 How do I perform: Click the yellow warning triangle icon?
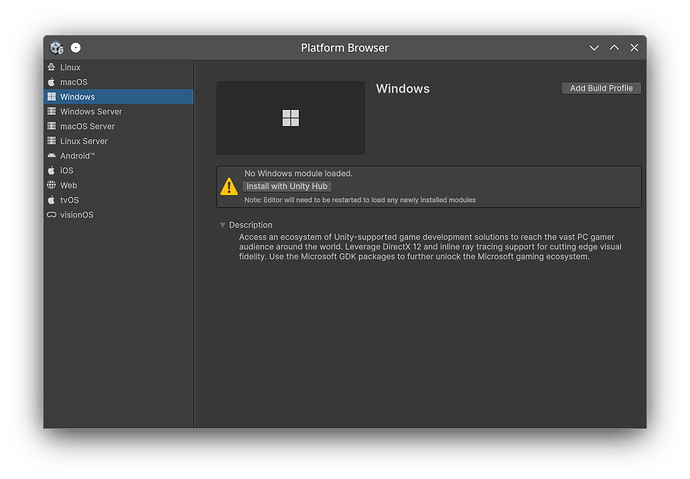[x=229, y=186]
